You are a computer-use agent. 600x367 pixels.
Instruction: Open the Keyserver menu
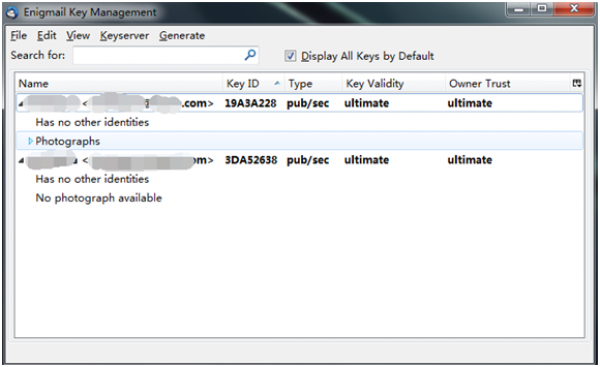124,36
